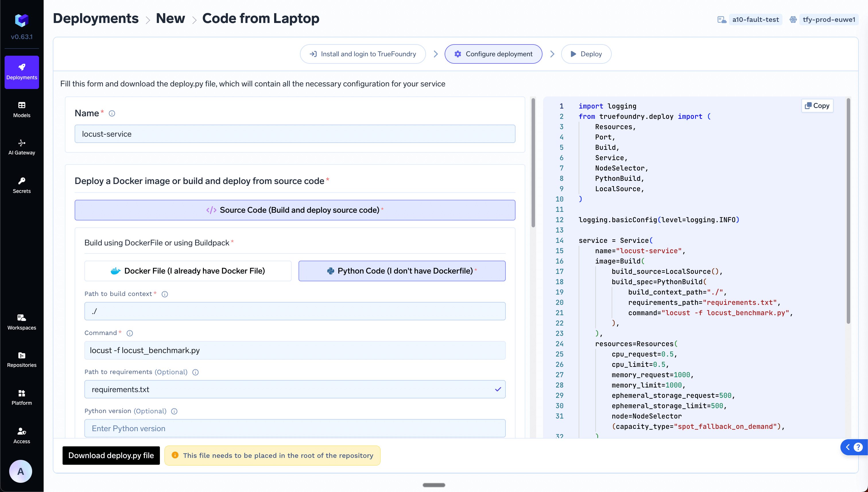Click info icon beside Command label
This screenshot has width=868, height=492.
[x=130, y=333]
